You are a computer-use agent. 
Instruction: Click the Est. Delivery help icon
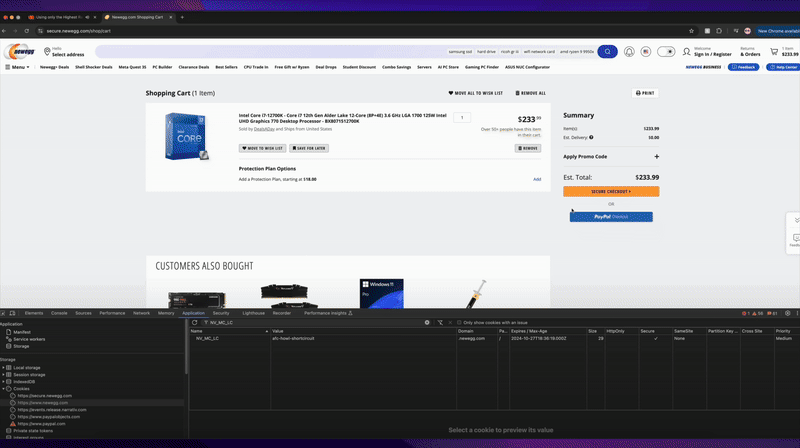(591, 137)
